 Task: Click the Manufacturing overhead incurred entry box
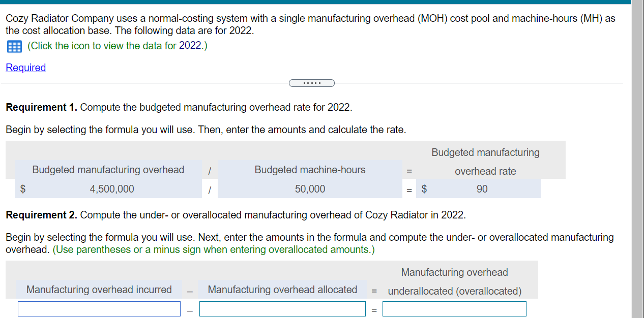[x=99, y=308]
